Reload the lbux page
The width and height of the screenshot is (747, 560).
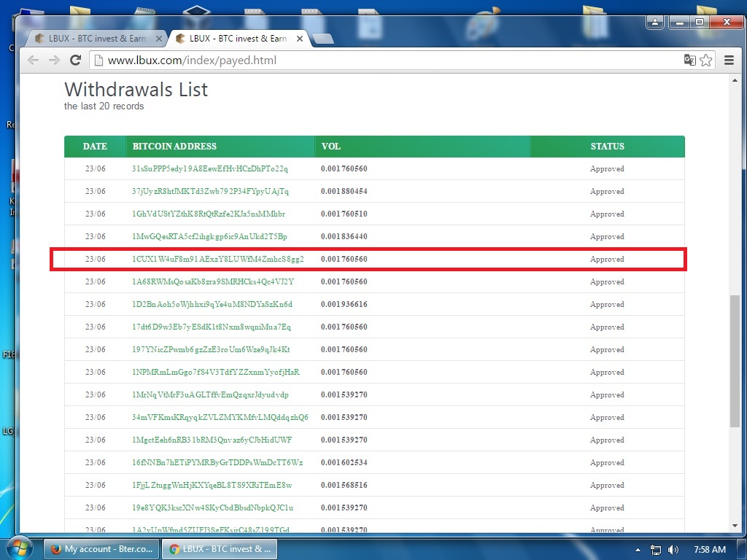click(75, 60)
